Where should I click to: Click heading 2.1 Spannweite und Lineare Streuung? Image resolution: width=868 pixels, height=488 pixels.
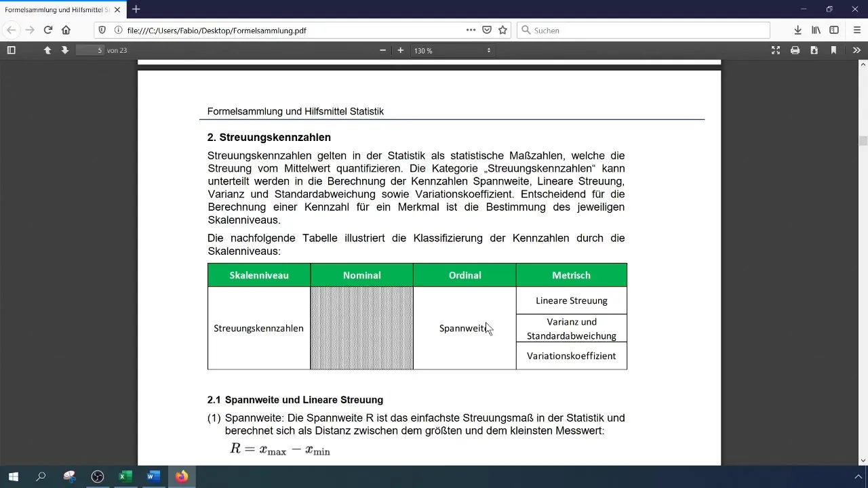[x=296, y=400]
